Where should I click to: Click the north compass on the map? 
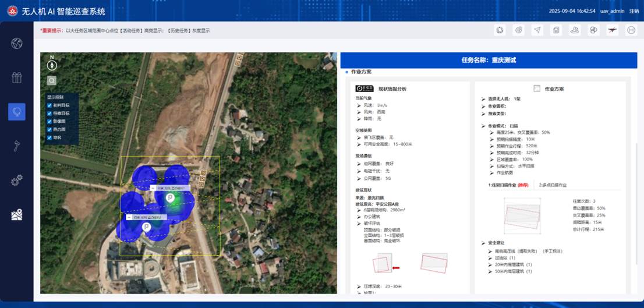click(x=52, y=64)
